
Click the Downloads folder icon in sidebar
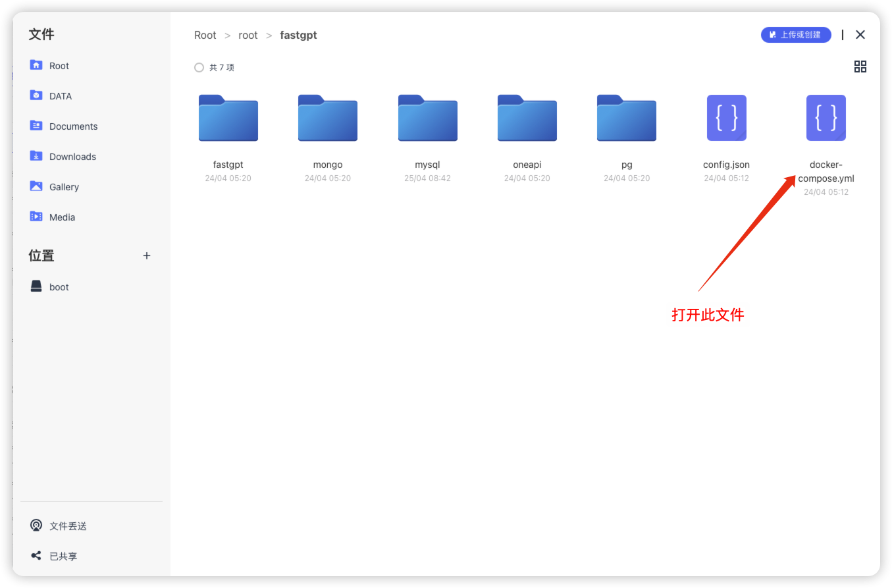(x=36, y=156)
